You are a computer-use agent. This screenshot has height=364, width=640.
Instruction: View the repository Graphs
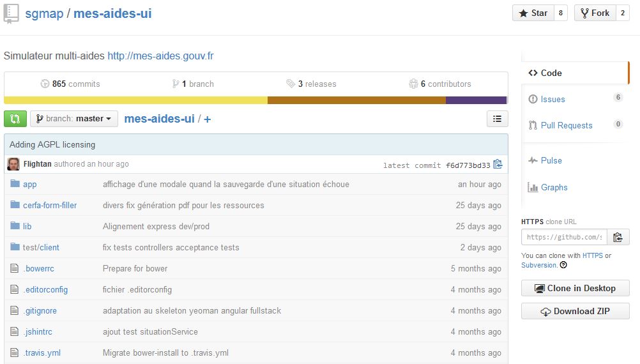coord(554,187)
